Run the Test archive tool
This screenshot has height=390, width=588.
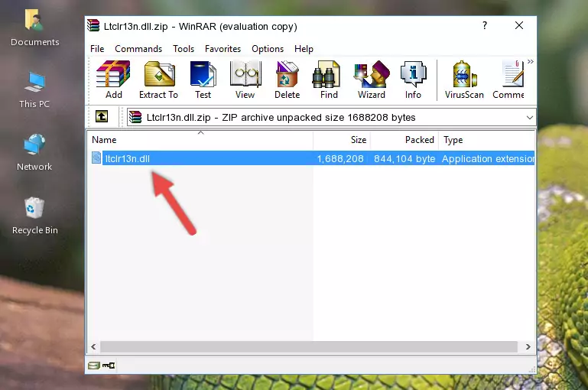click(x=203, y=80)
